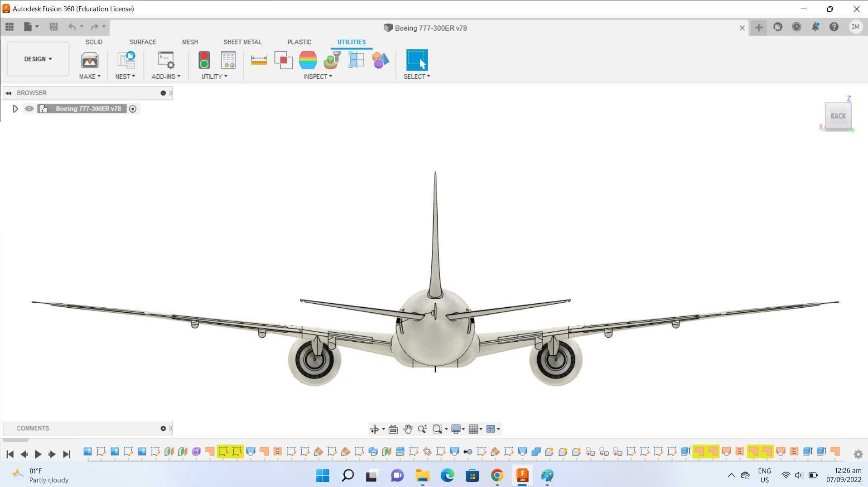The image size is (868, 487).
Task: Click the Accessibility Analysis icon
Action: pos(332,60)
